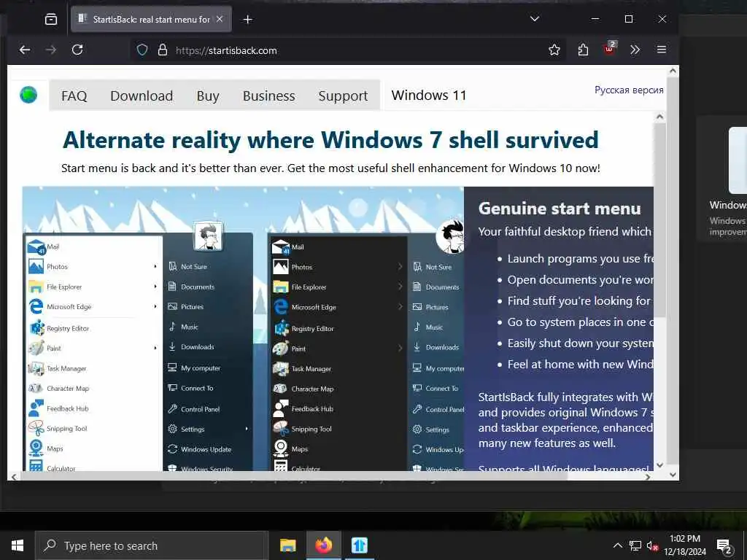
Task: Open the Windows Start button
Action: click(18, 545)
